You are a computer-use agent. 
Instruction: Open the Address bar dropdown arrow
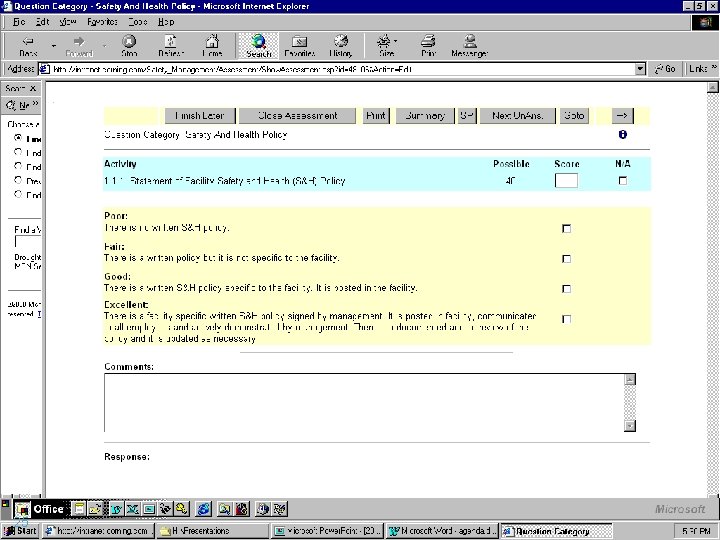(x=640, y=69)
